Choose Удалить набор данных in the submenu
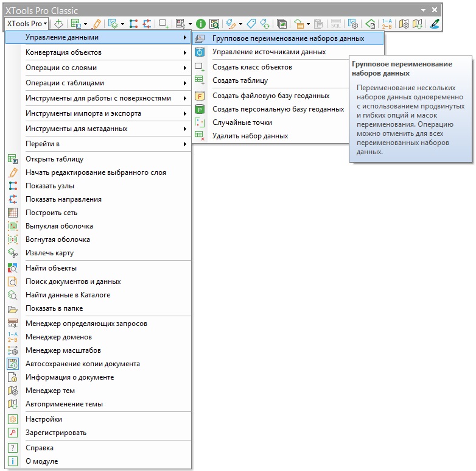Screen dimensions: 476x471 tap(271, 135)
